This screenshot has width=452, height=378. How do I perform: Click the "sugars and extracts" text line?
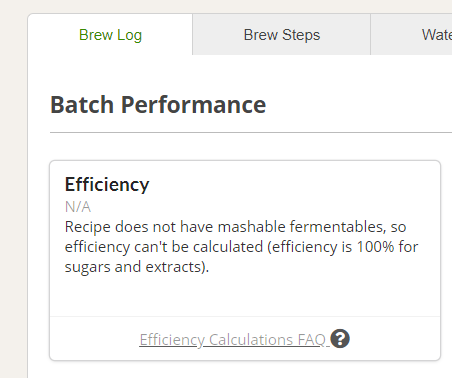[x=137, y=267]
